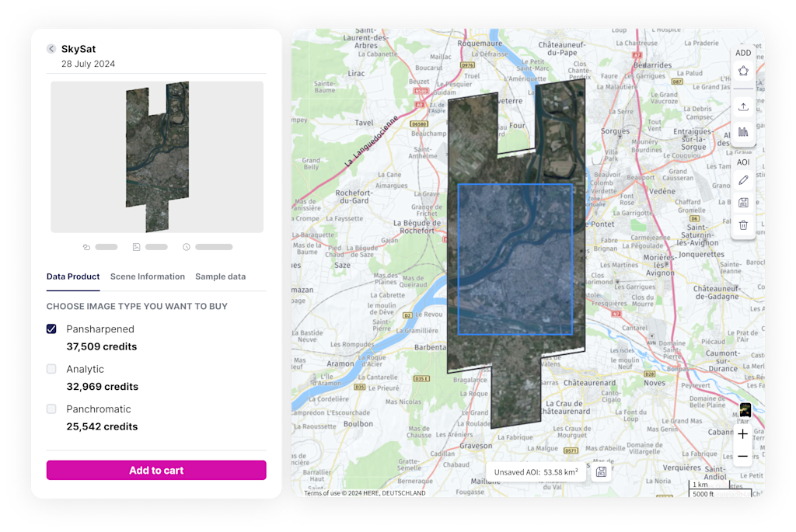This screenshot has height=532, width=796.
Task: Open the bar chart icon in ADD toolbar
Action: tap(743, 132)
